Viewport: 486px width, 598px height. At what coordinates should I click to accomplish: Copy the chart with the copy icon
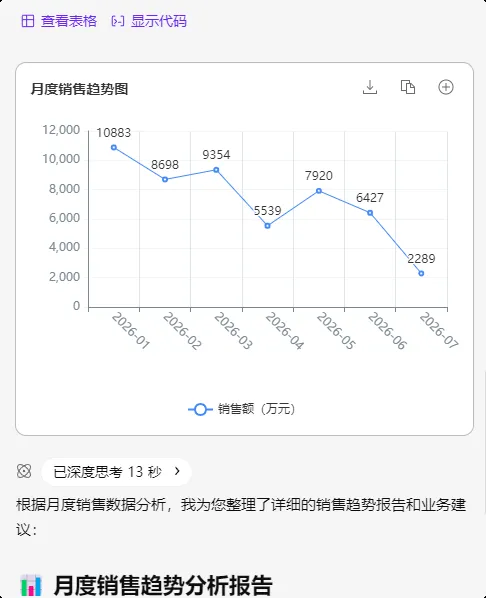tap(408, 87)
